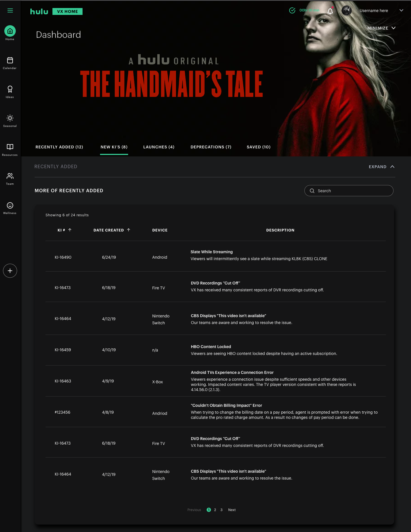
Task: Click date 6/24/19 cell
Action: [x=109, y=257]
